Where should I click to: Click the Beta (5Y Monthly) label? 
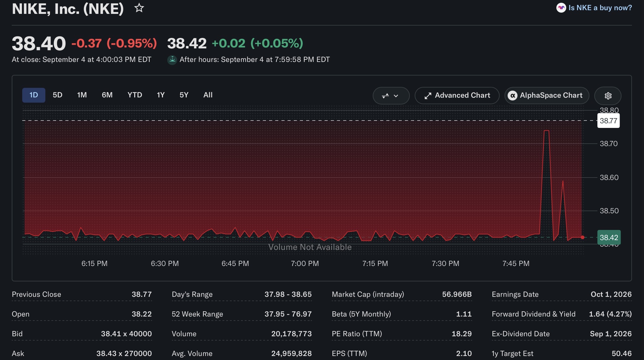(361, 314)
